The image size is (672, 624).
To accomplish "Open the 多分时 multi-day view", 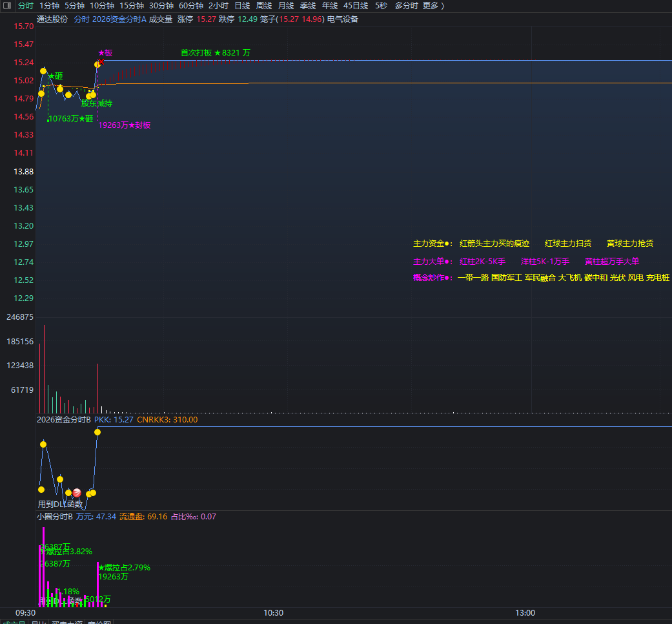I will pos(406,6).
